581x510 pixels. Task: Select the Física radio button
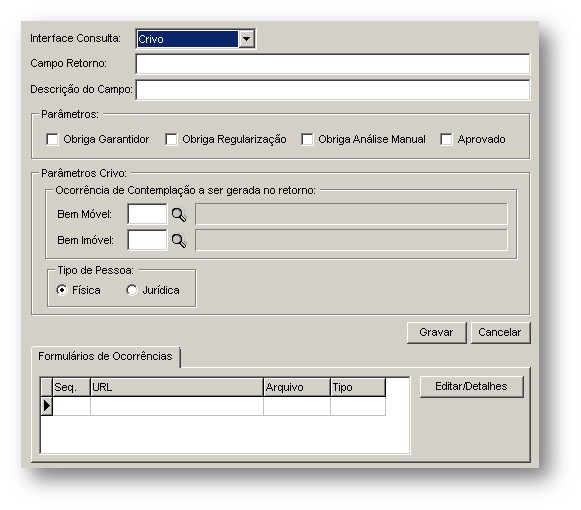pyautogui.click(x=62, y=290)
